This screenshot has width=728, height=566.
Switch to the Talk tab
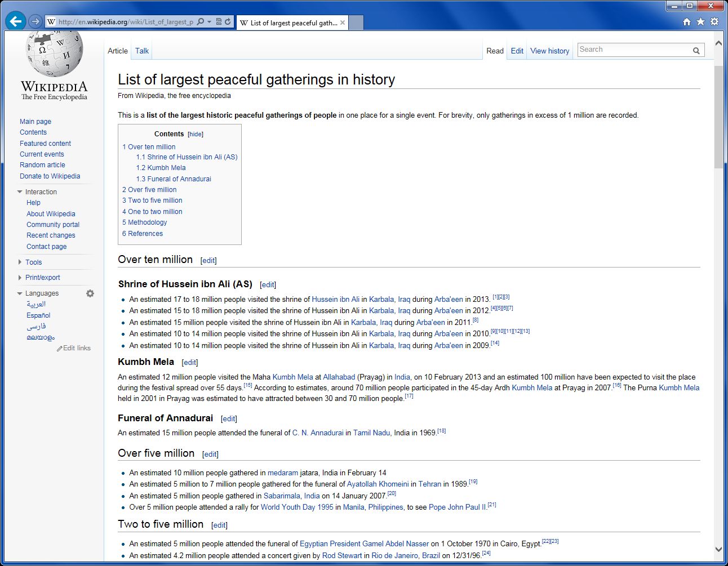coord(142,51)
